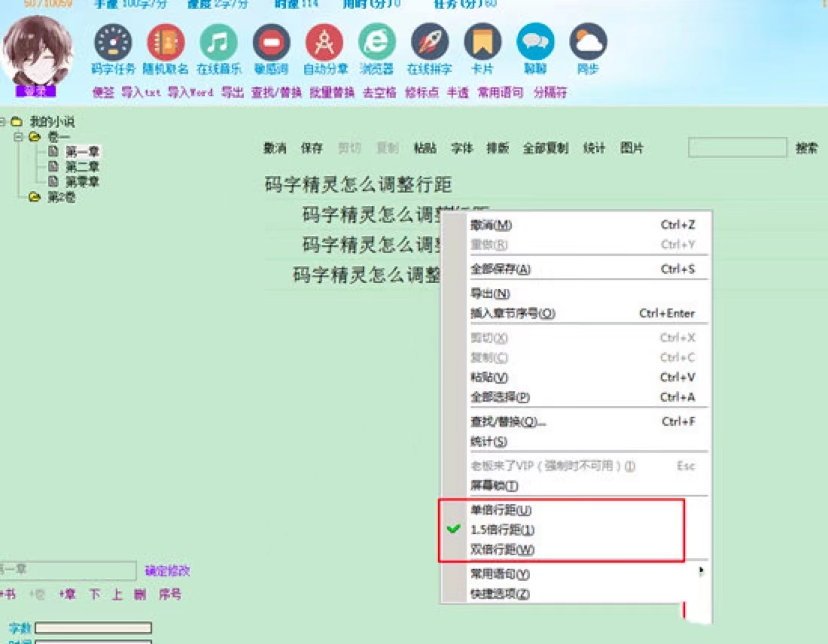Screen dimensions: 828x644
Task: Click 排版 in the editor toolbar
Action: pos(498,148)
